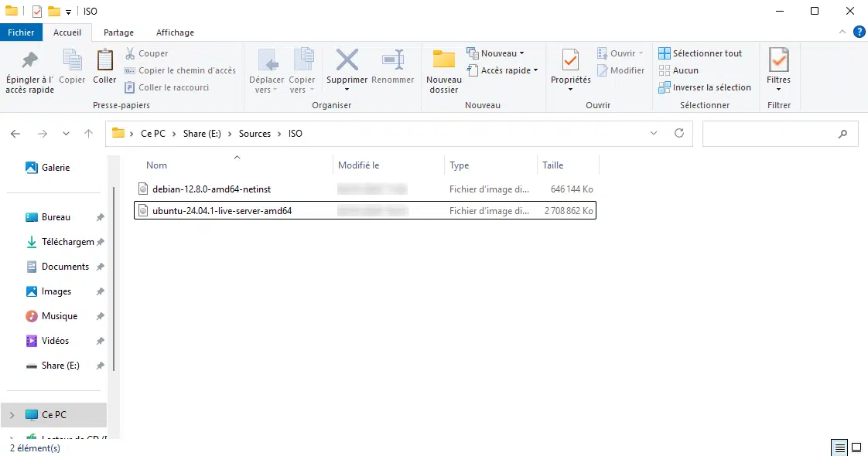868x456 pixels.
Task: Go up one folder level arrow
Action: pyautogui.click(x=88, y=133)
